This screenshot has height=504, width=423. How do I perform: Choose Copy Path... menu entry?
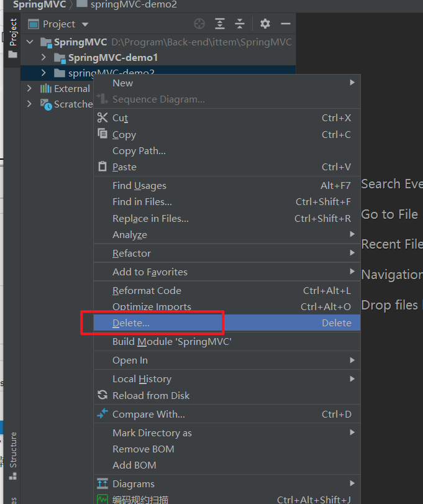227,151
